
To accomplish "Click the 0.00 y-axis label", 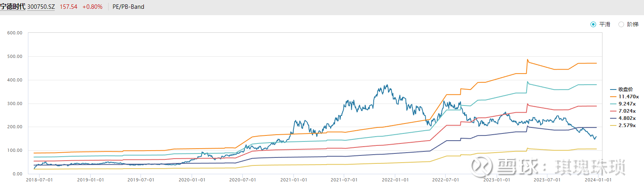I will (x=18, y=174).
